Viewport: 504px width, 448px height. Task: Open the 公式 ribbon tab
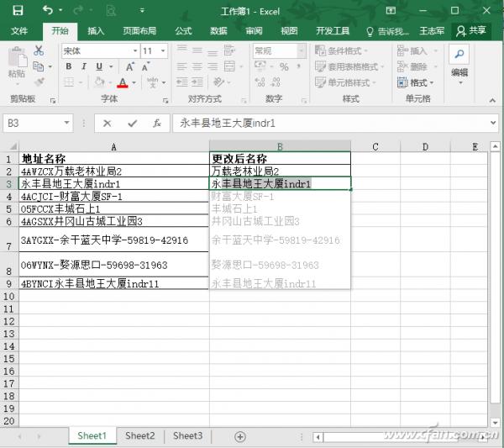183,30
